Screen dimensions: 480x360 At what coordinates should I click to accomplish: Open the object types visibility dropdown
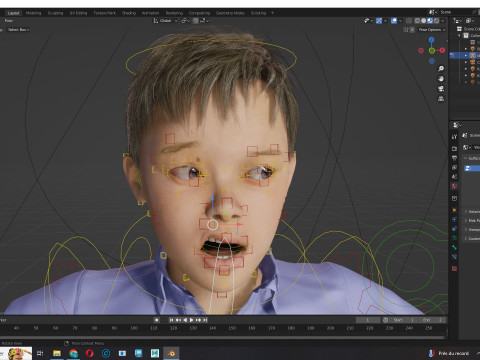(x=368, y=21)
